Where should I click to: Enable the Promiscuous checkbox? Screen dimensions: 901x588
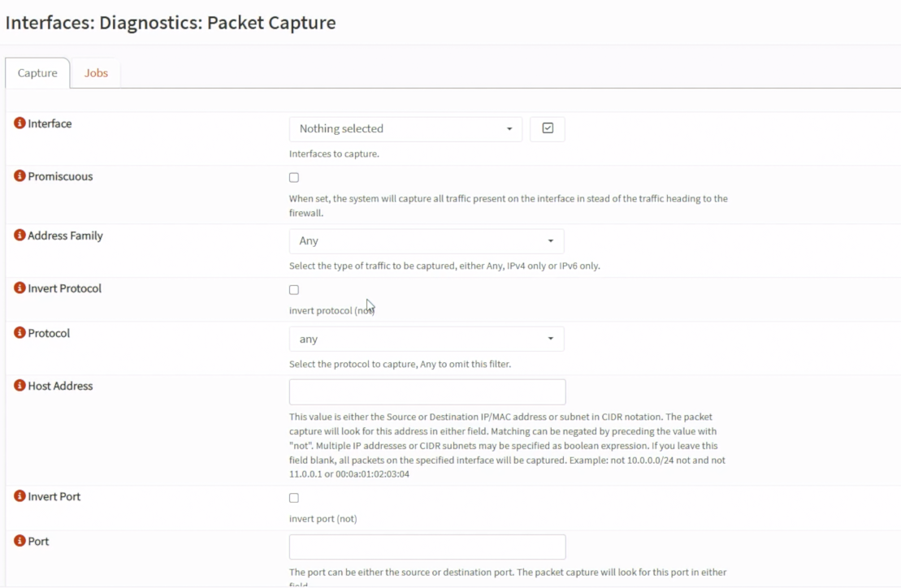pos(294,177)
